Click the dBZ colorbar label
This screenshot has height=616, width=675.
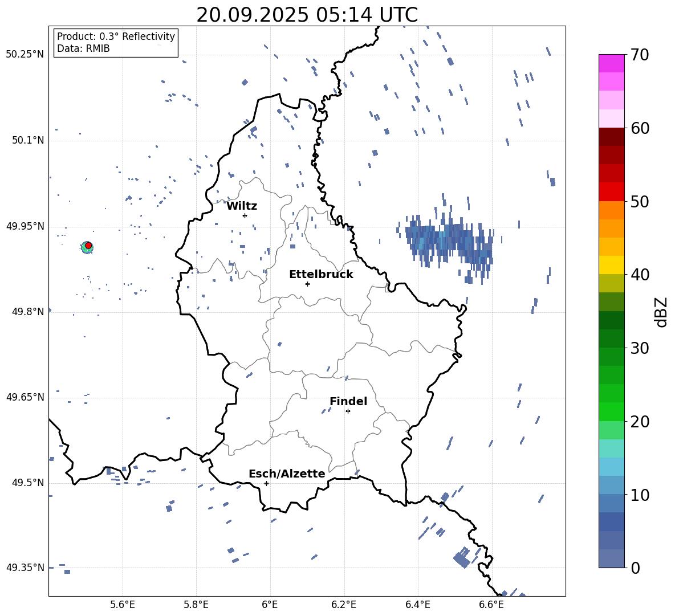click(x=661, y=312)
